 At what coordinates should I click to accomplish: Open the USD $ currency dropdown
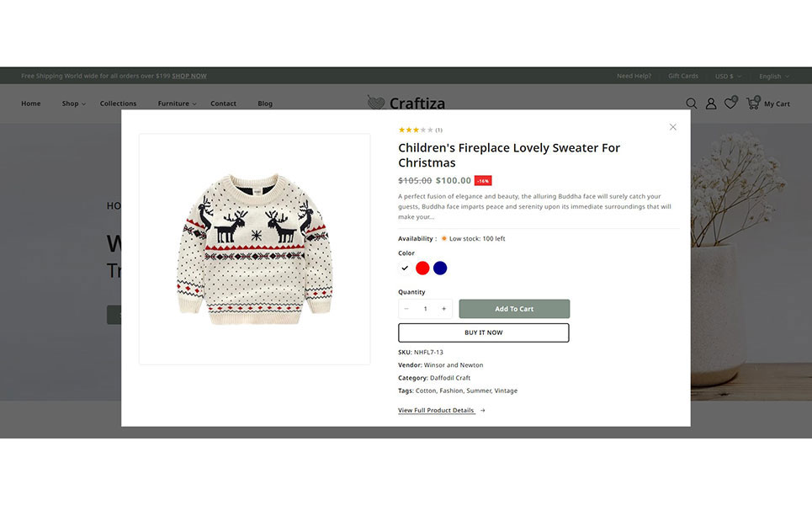pos(727,76)
